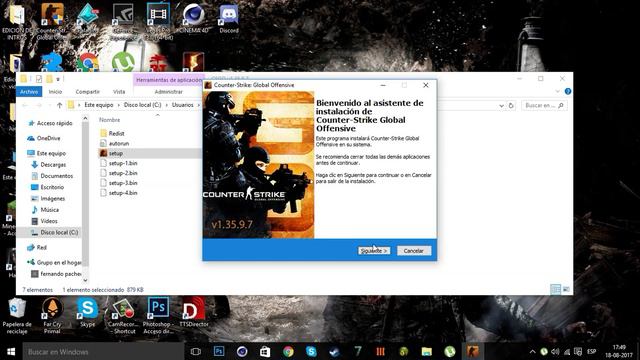Open Google Chrome from the taskbar
Screen dimensions: 640x360
click(288, 351)
